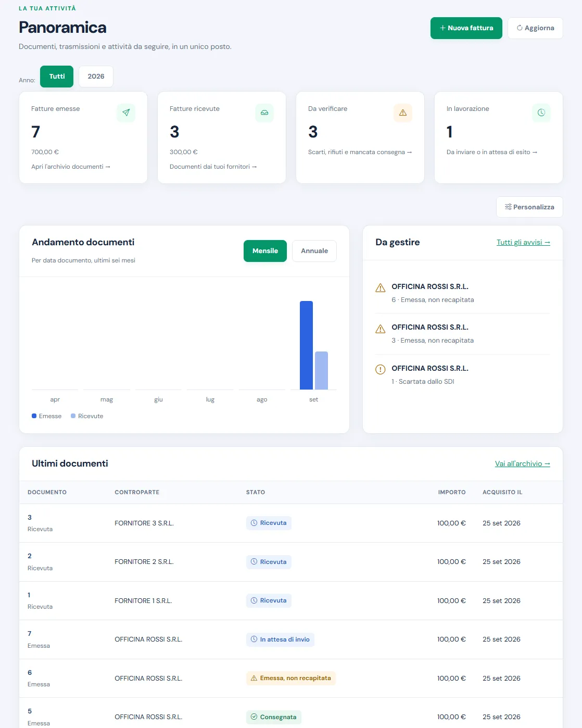Click clock icon in FORNITORE 3 Ricevuta badge

254,523
